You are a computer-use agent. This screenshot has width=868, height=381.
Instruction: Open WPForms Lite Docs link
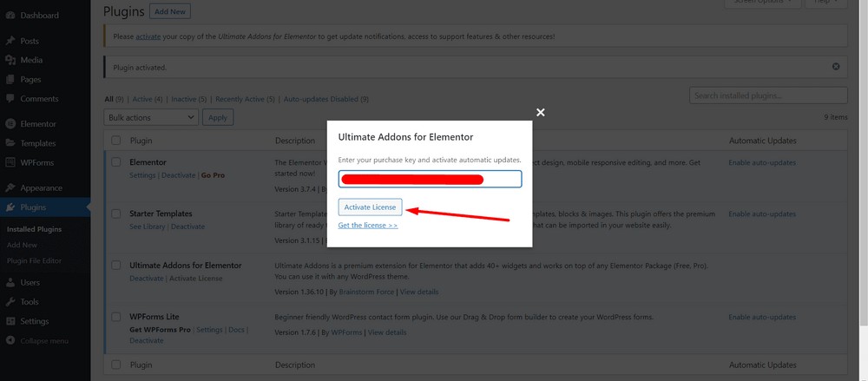click(x=236, y=330)
